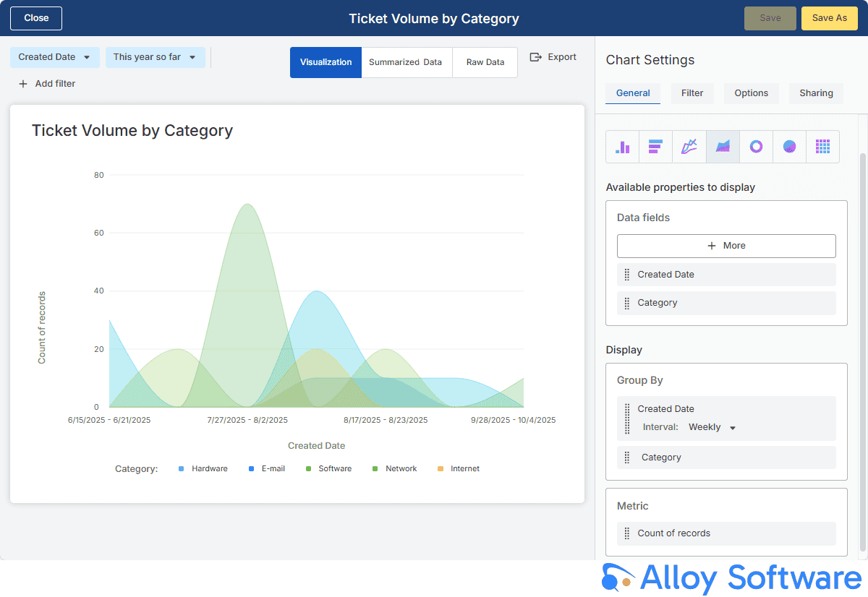Open the Created Date filter dropdown
This screenshot has height=597, width=868.
point(54,57)
